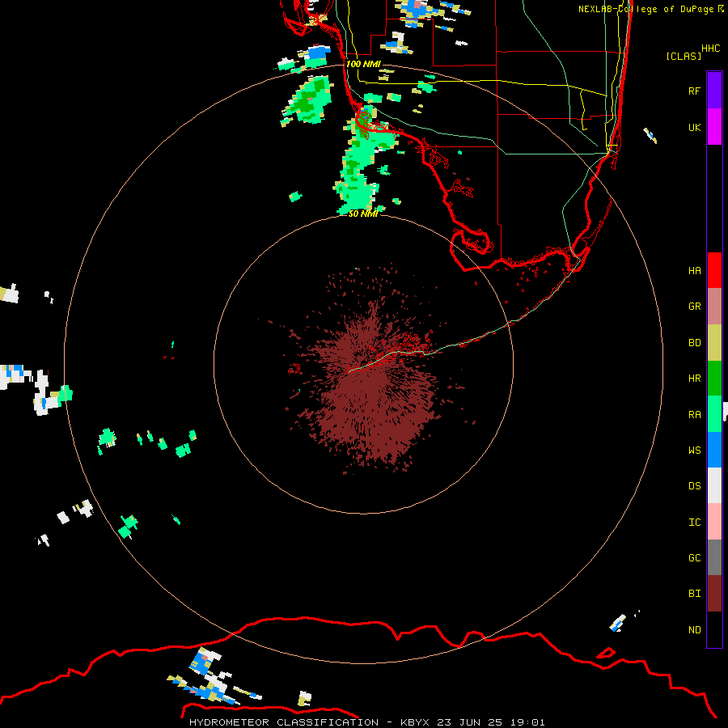The image size is (728, 728).
Task: Click the [CLAS] units label
Action: tap(684, 56)
